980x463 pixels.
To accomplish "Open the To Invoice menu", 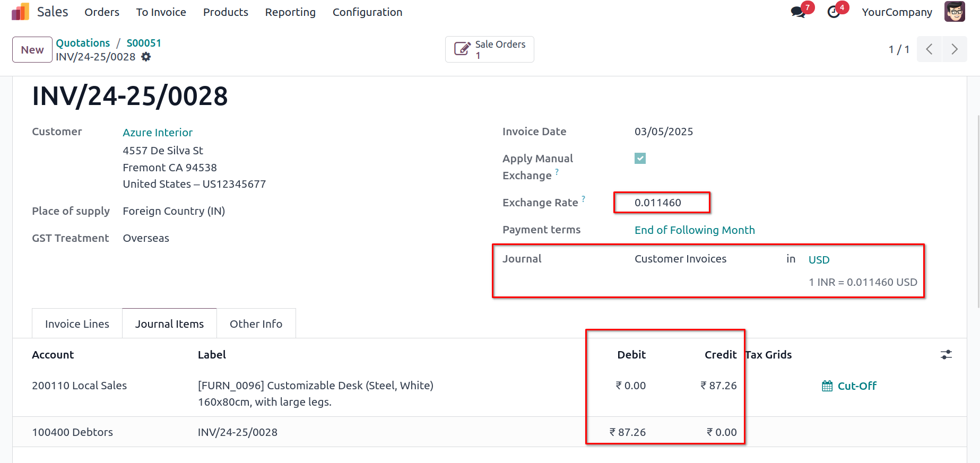I will [x=161, y=12].
